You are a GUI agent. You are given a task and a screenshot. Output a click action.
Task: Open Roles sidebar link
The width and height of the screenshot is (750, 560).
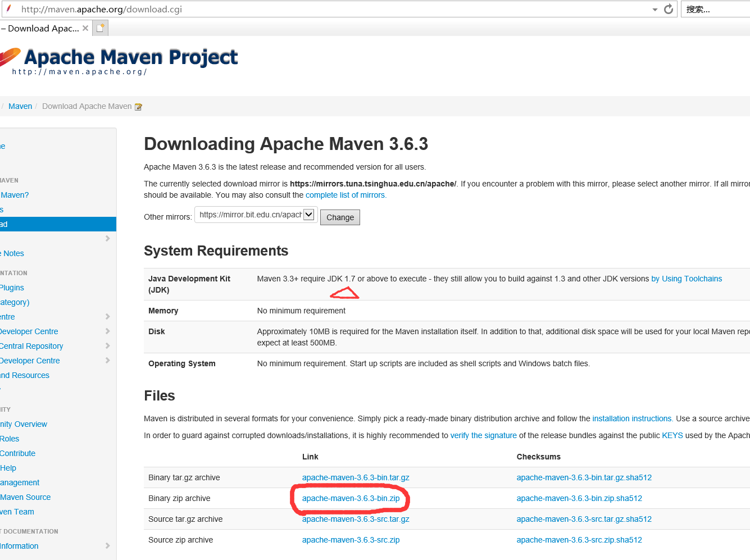10,439
